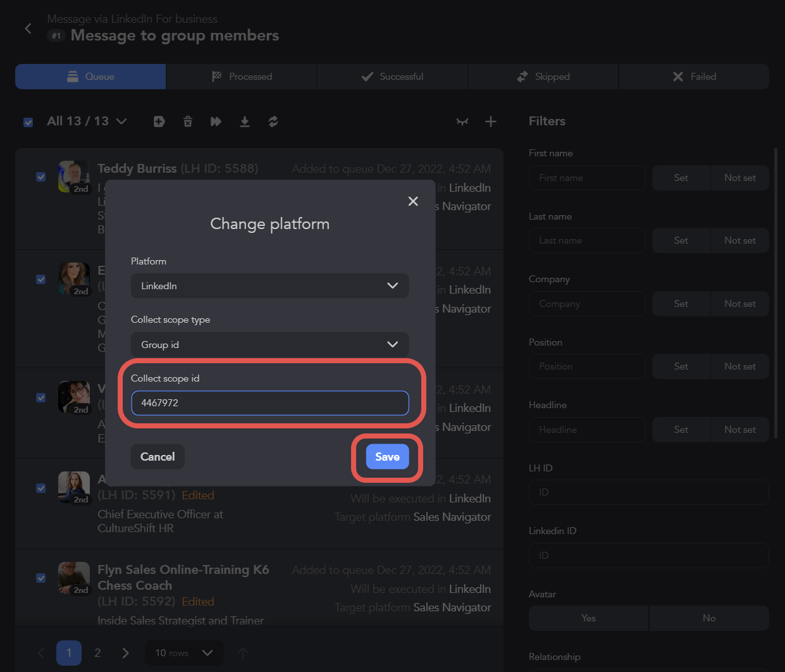
Task: Click the delete trash icon in toolbar
Action: (188, 121)
